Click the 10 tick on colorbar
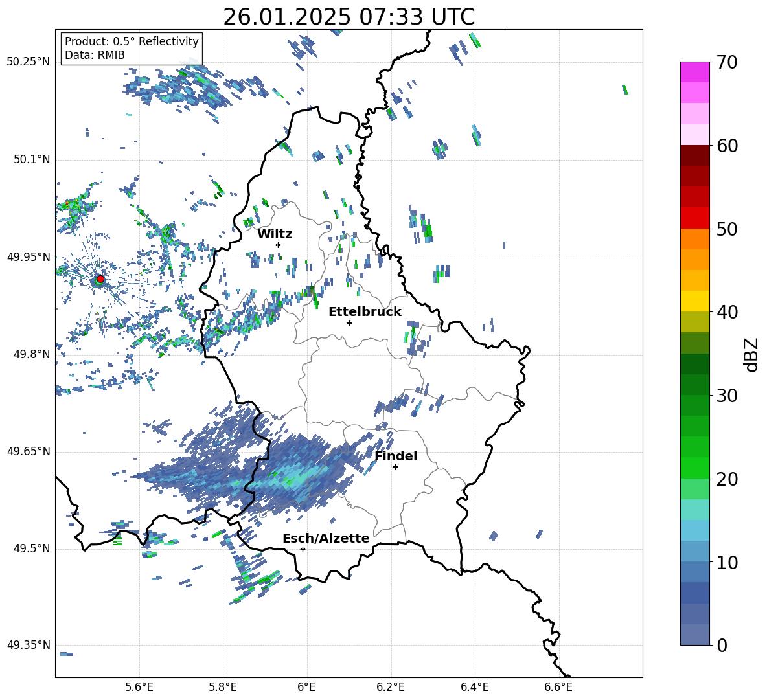767x700 pixels. (727, 562)
